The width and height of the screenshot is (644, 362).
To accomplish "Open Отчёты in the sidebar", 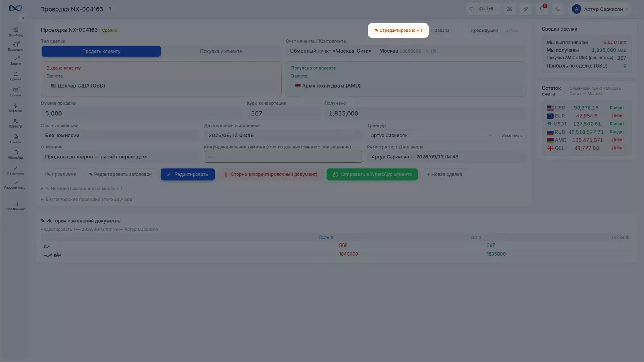I will [15, 139].
